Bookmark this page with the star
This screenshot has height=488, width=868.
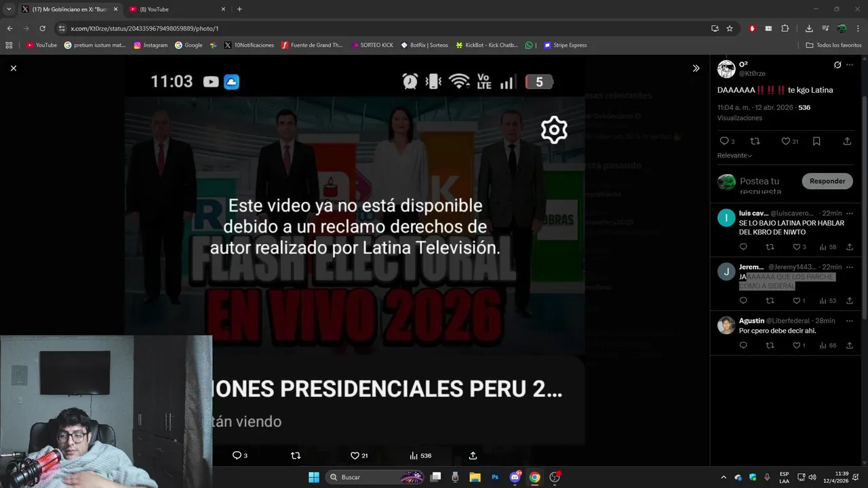[730, 28]
